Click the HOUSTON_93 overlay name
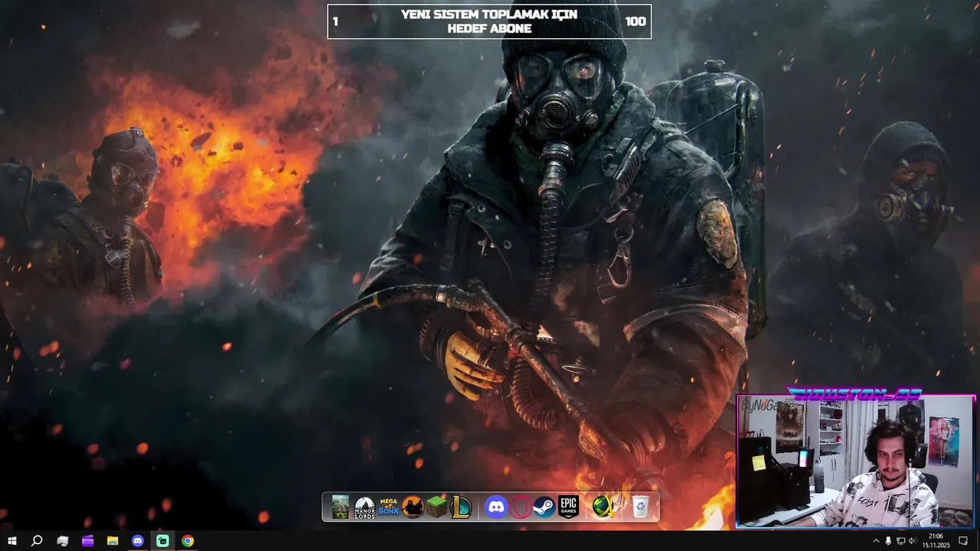980x551 pixels. tap(854, 394)
